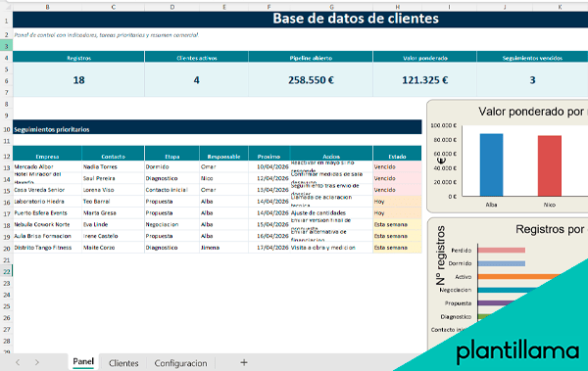
Task: Select Valor ponderado value 121.325 €
Action: tap(425, 80)
